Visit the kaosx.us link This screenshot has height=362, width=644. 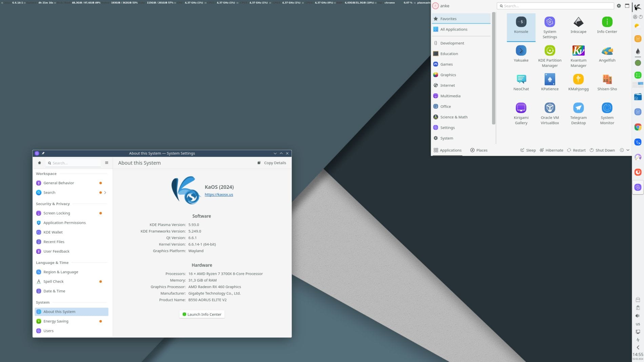[219, 195]
